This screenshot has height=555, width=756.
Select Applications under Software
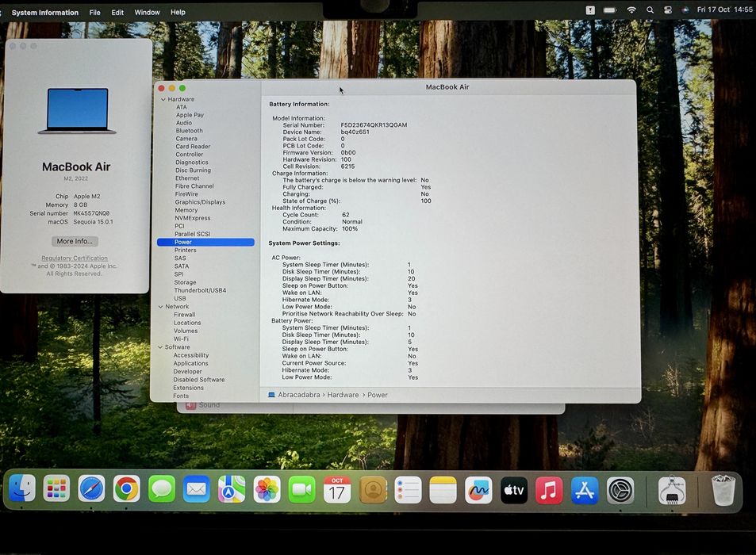click(x=190, y=363)
